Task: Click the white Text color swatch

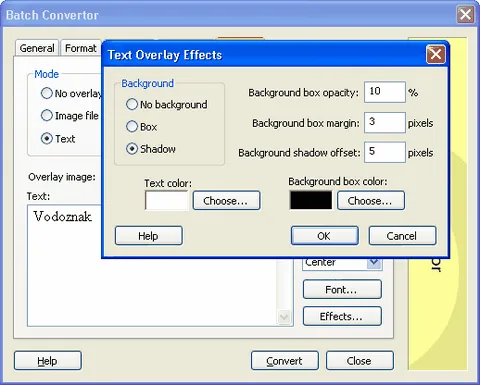Action: 167,201
